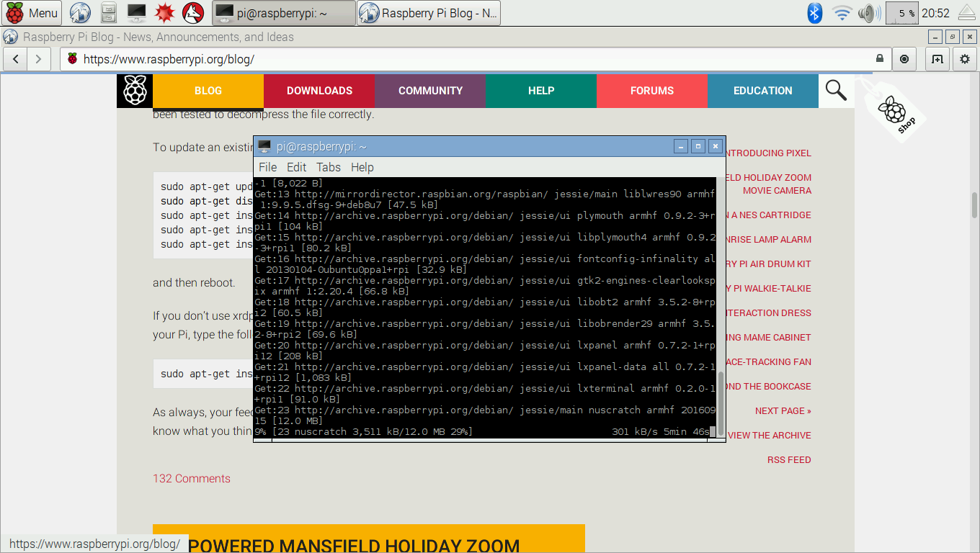Open the terminal File menu
The image size is (980, 553).
point(267,167)
